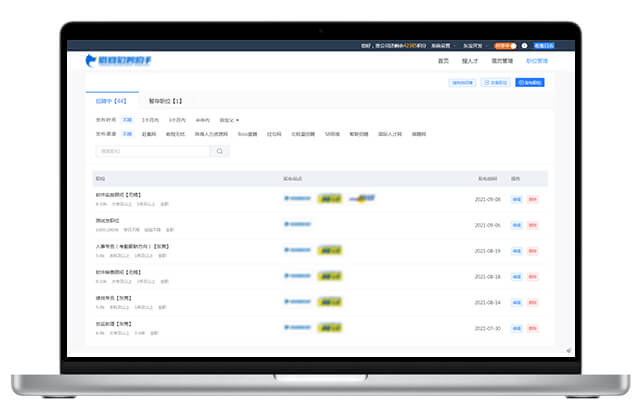Click the blue bird logo icon
Screen dimensions: 643x413
coord(92,61)
